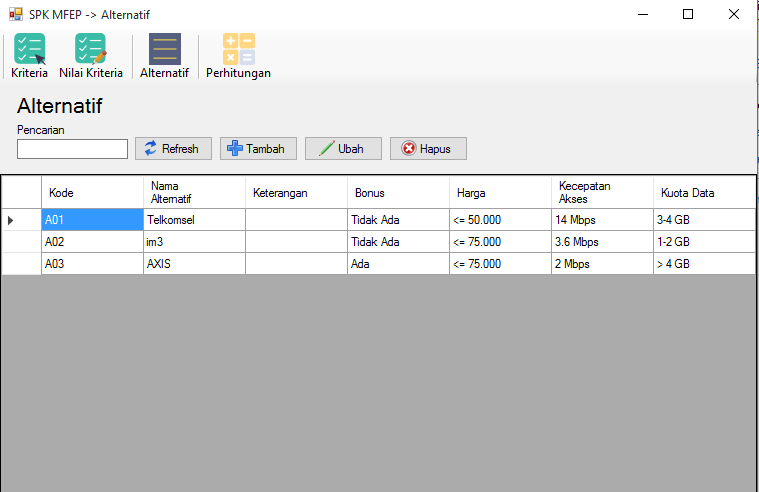Select the A02 code cell
The width and height of the screenshot is (759, 492).
[x=92, y=242]
